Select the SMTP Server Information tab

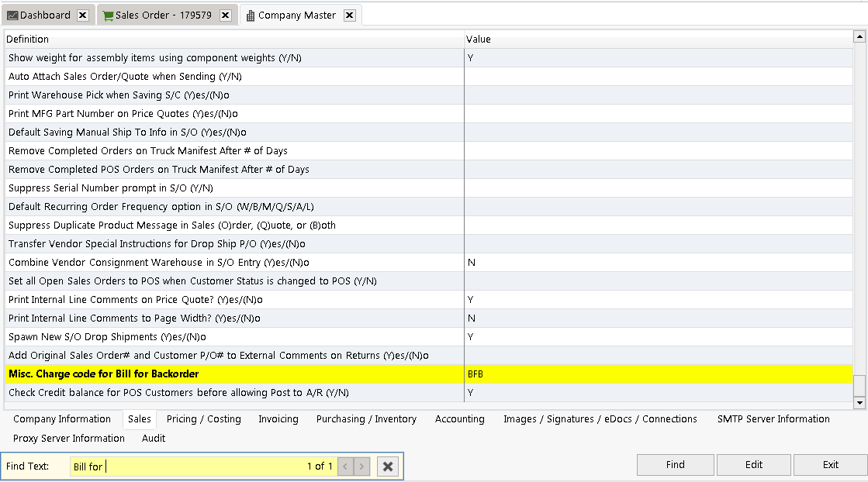tap(773, 419)
